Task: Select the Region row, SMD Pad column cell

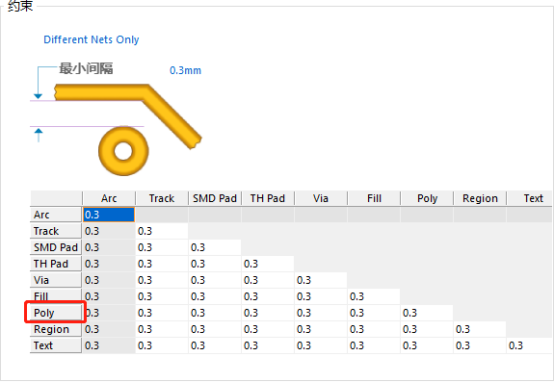Action: click(215, 329)
